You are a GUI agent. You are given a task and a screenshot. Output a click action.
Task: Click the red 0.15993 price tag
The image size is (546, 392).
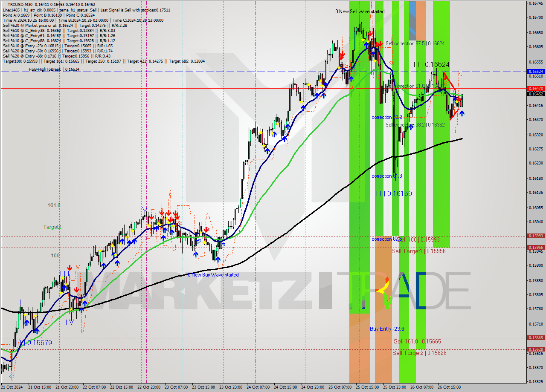pos(536,236)
